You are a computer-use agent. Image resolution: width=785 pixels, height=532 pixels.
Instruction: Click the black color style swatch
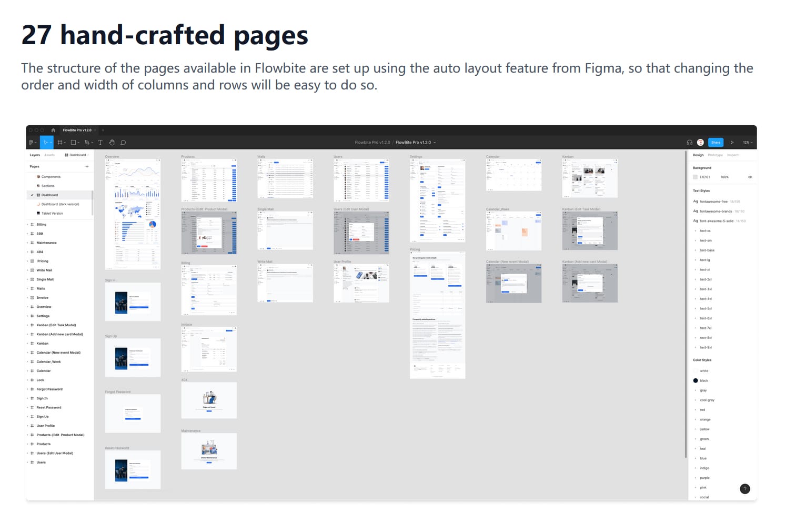[x=696, y=380]
